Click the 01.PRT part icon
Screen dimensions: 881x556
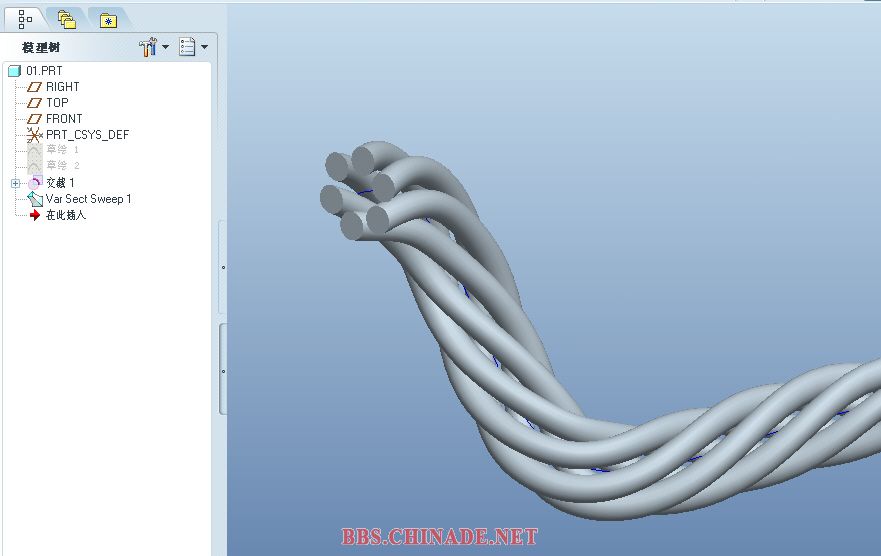[15, 71]
